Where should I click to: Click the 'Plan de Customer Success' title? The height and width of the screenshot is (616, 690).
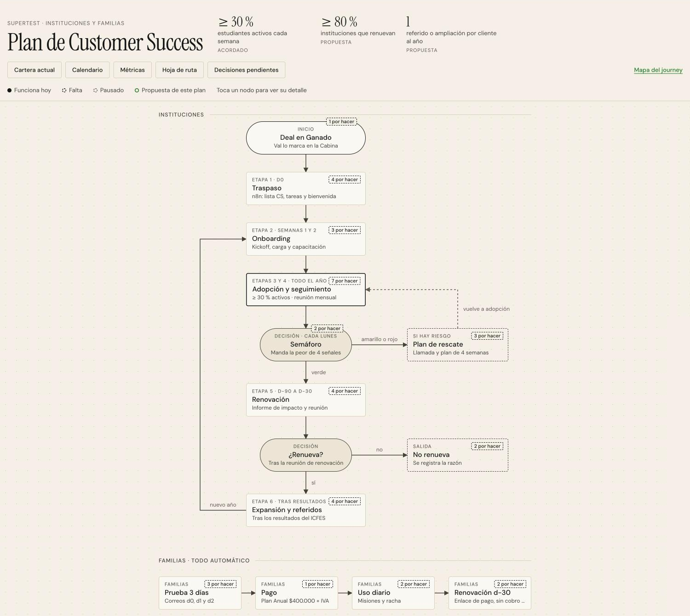(105, 42)
